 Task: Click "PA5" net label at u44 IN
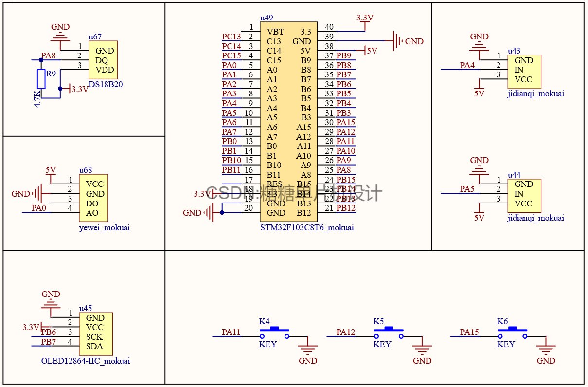[467, 189]
